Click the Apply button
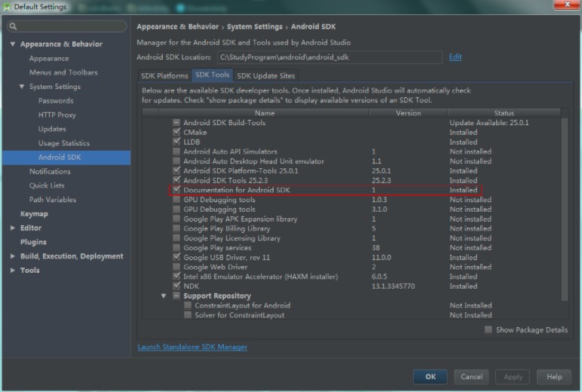 (513, 377)
